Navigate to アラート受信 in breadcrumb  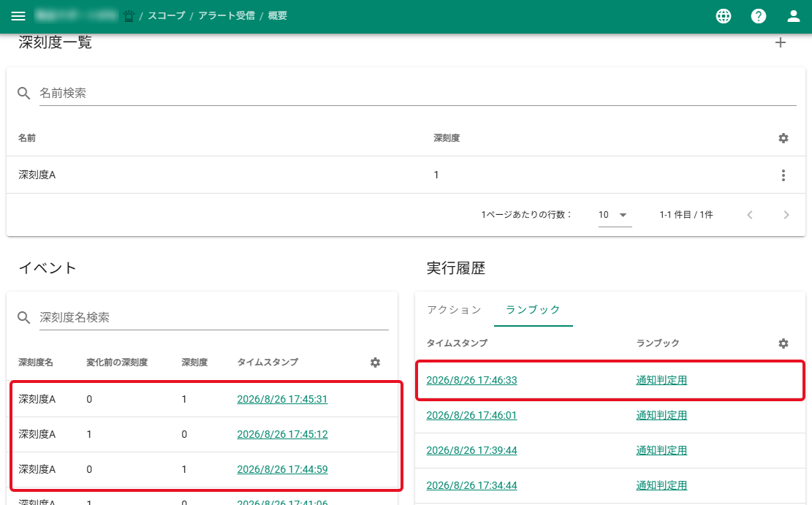point(227,16)
